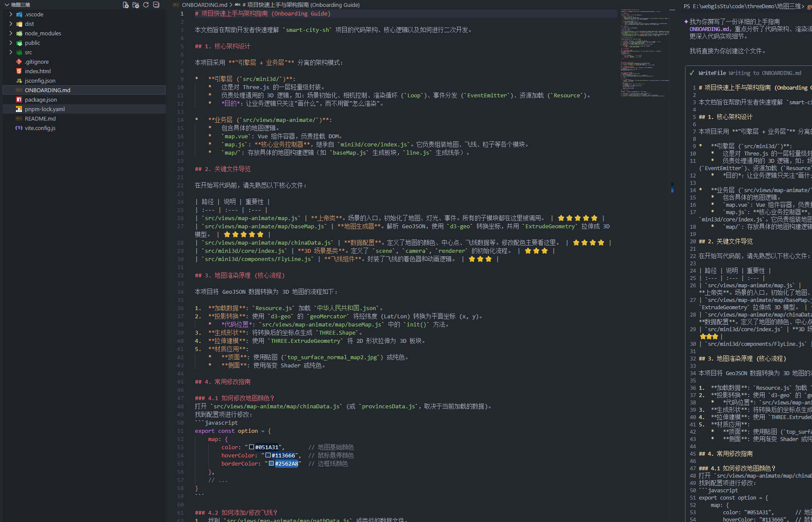812x522 pixels.
Task: Click the '## 1. 核心架构设计' heading
Action: tap(222, 46)
